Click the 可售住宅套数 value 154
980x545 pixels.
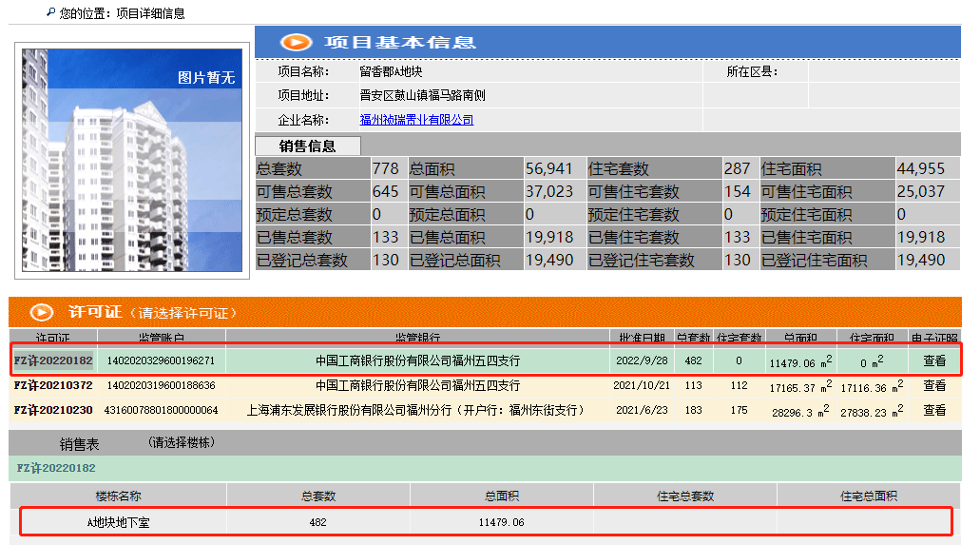pyautogui.click(x=737, y=191)
